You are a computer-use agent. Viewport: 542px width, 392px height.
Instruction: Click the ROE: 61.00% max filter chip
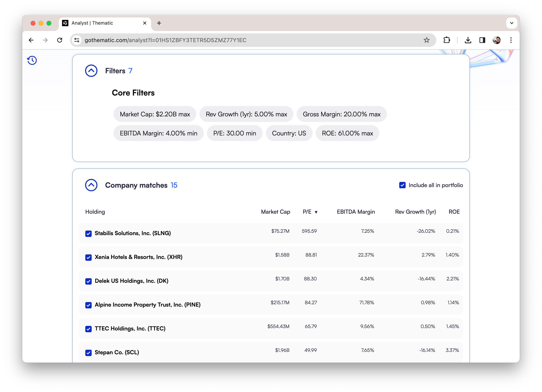(x=348, y=133)
